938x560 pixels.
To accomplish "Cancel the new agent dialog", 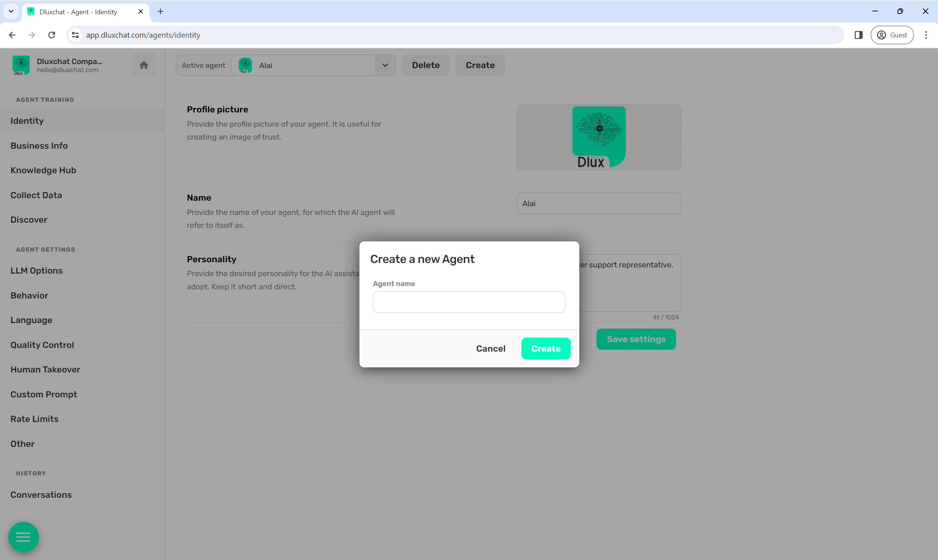I will coord(490,348).
